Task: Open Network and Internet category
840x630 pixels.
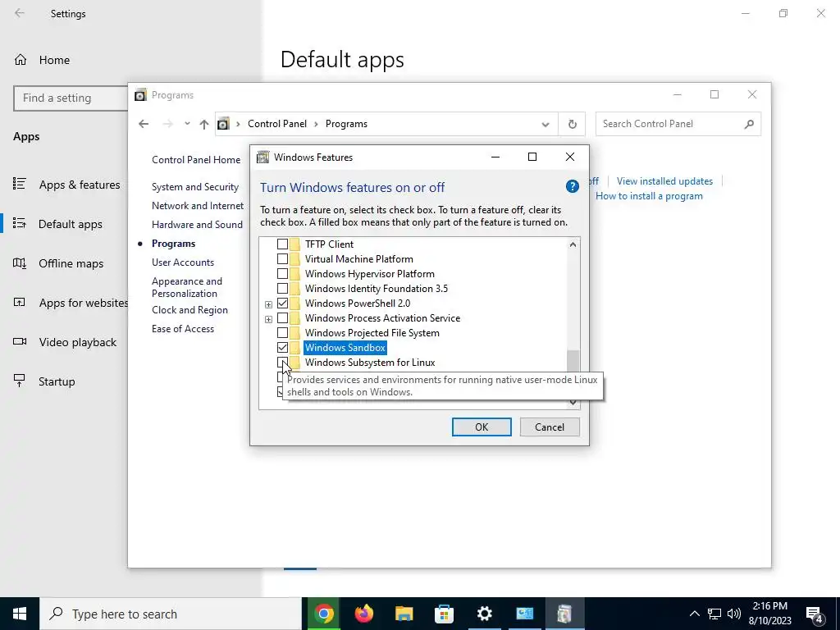Action: [x=198, y=206]
